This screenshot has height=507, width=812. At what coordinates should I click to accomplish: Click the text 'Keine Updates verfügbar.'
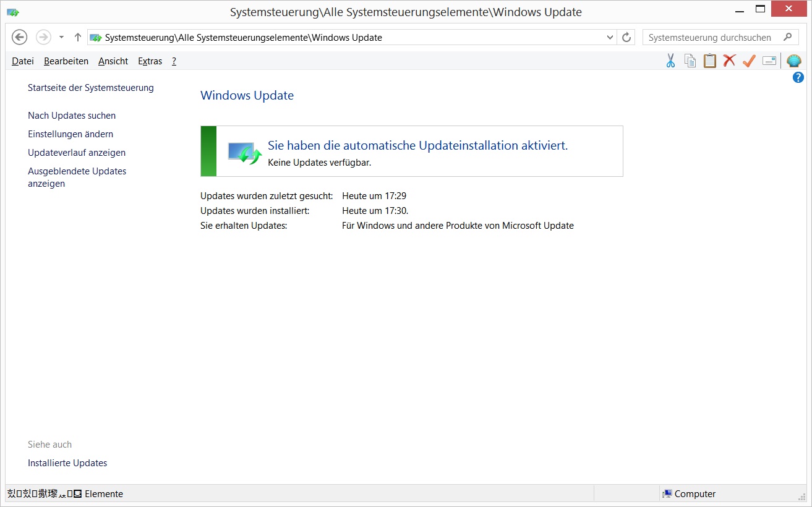pyautogui.click(x=319, y=163)
